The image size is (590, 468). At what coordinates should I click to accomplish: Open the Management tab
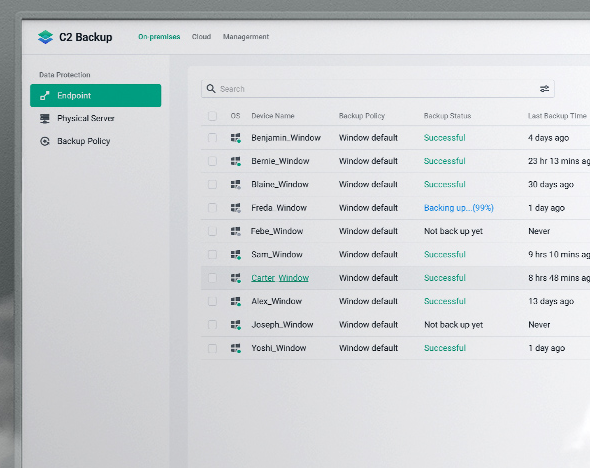point(246,37)
